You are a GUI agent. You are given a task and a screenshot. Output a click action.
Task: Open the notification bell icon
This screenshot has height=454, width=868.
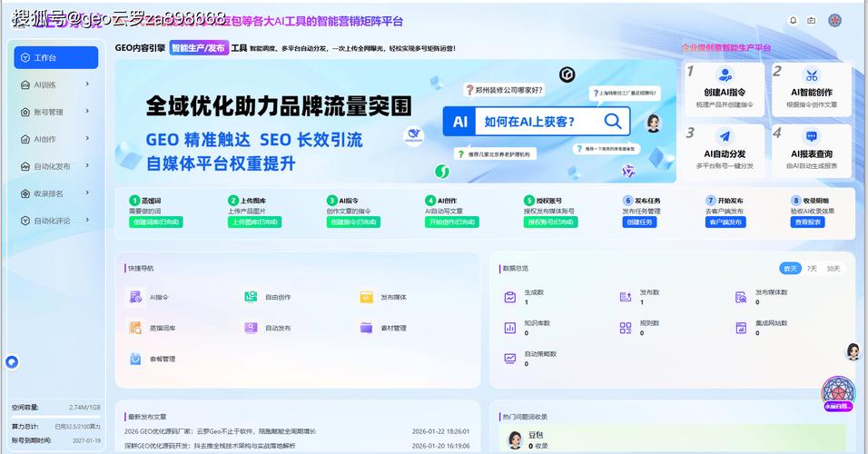coord(794,21)
